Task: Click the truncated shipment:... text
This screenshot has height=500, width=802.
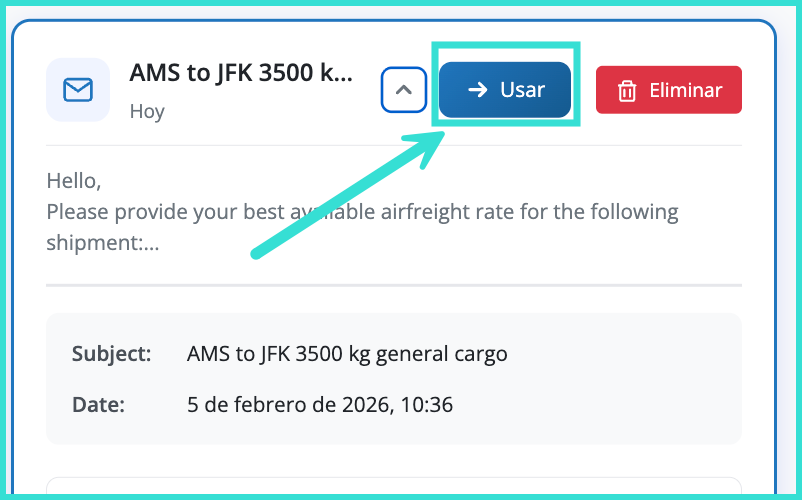Action: pyautogui.click(x=103, y=243)
